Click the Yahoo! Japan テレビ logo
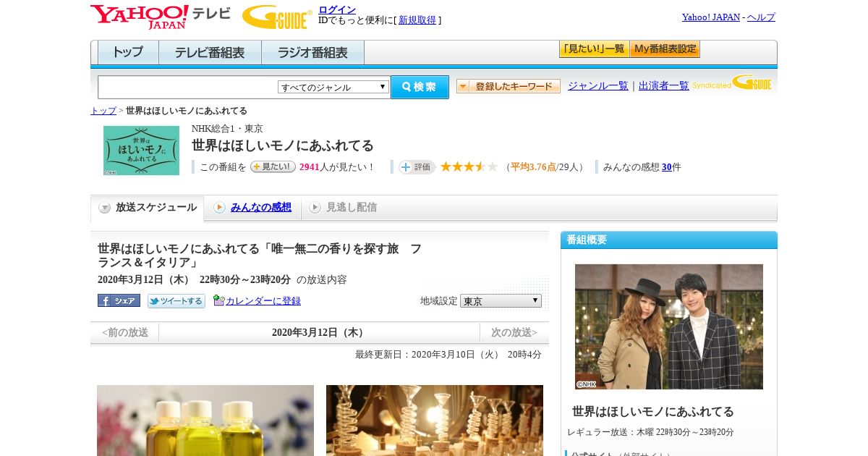This screenshot has width=868, height=456. [161, 17]
